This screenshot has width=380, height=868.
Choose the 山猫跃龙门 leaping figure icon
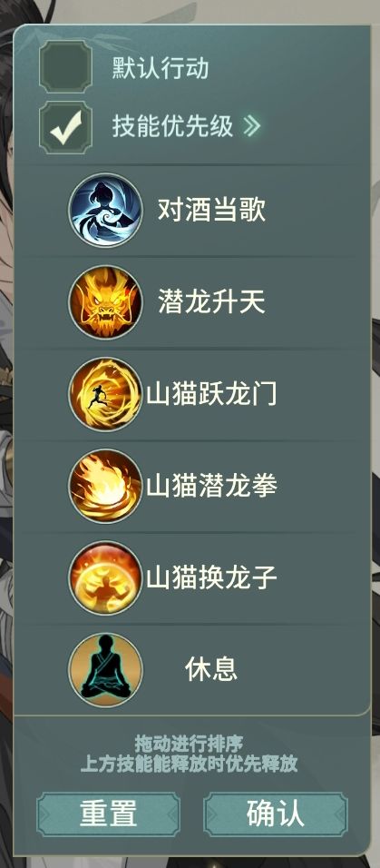[x=105, y=394]
